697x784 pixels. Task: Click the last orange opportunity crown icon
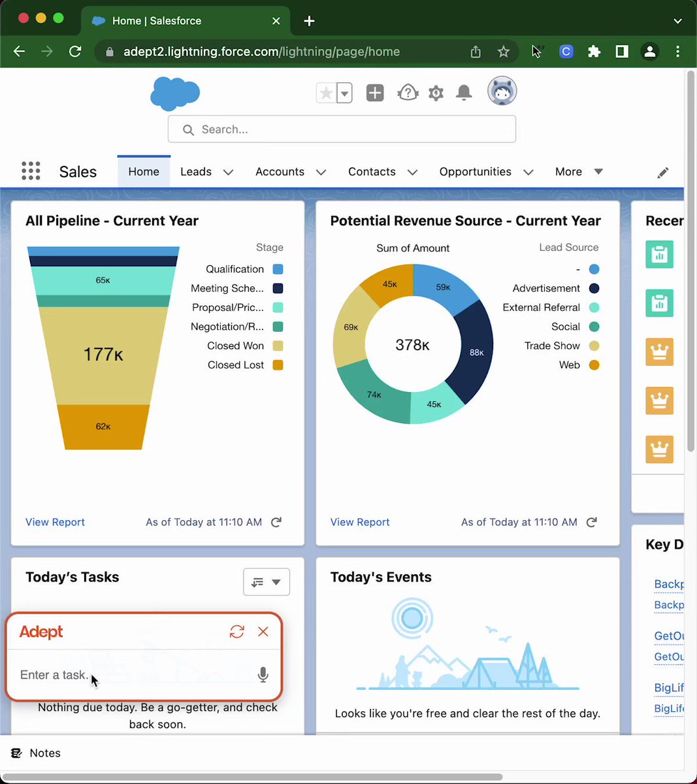coord(660,449)
